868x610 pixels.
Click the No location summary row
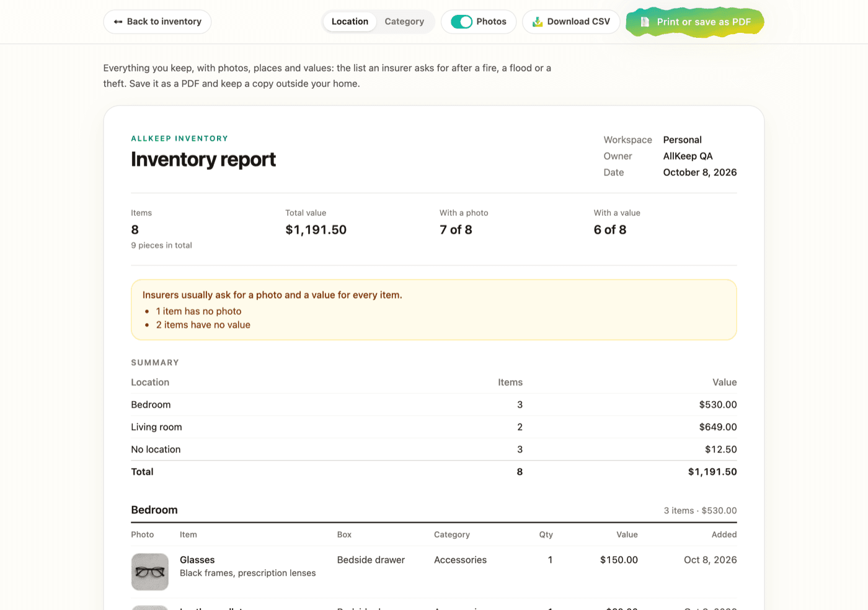pos(434,449)
